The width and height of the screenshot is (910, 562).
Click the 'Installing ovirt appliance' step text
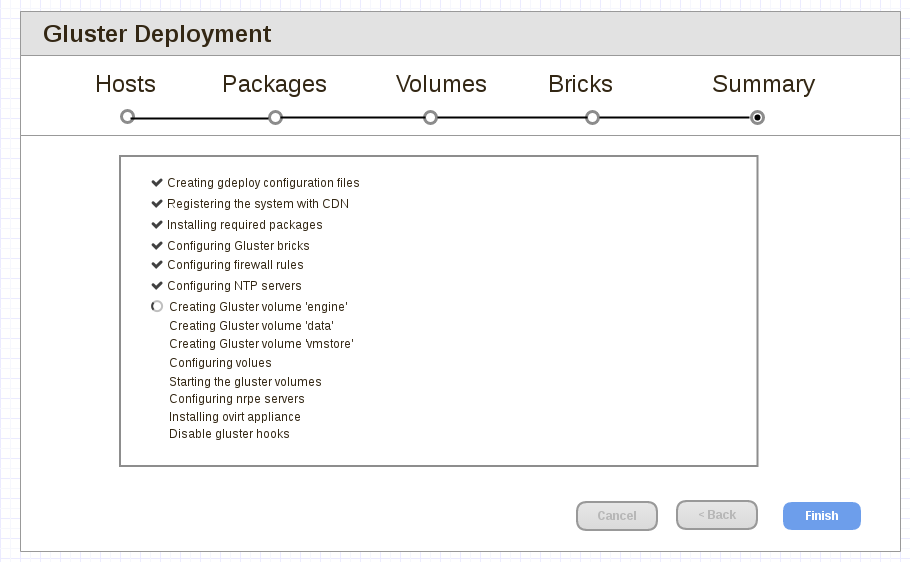[x=235, y=417]
